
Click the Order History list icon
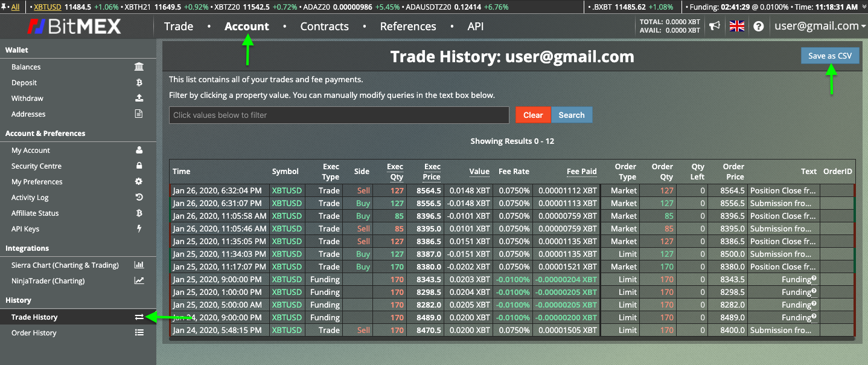pos(139,333)
